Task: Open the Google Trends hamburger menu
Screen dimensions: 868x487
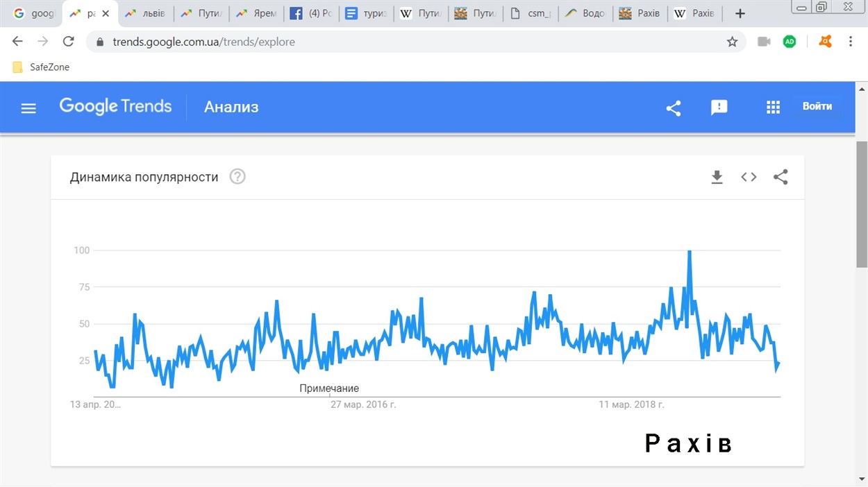Action: point(28,108)
